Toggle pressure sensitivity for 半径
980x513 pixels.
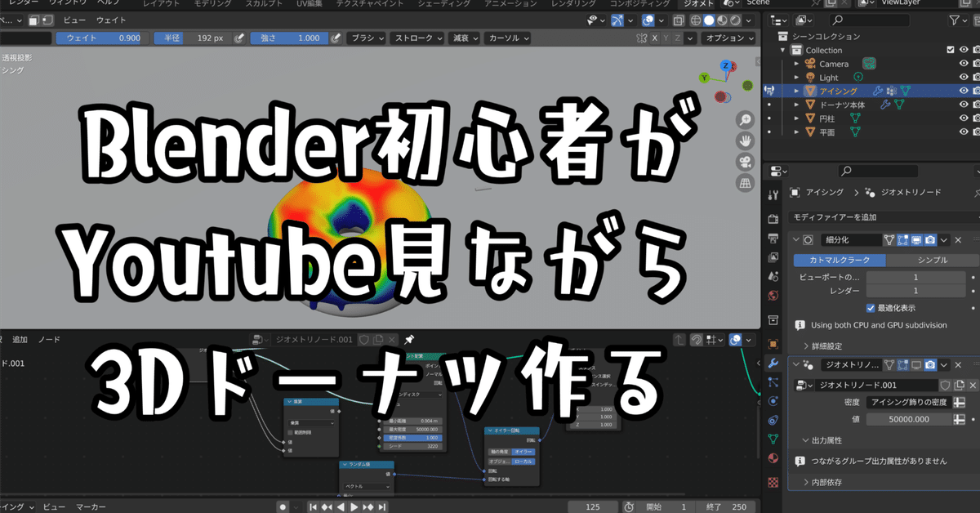[x=239, y=38]
